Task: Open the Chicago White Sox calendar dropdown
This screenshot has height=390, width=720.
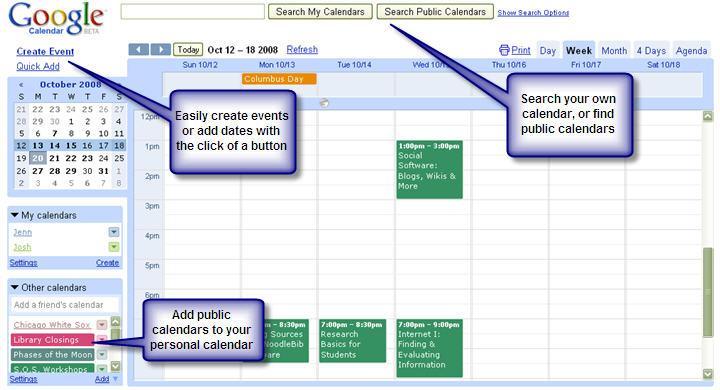Action: (101, 325)
